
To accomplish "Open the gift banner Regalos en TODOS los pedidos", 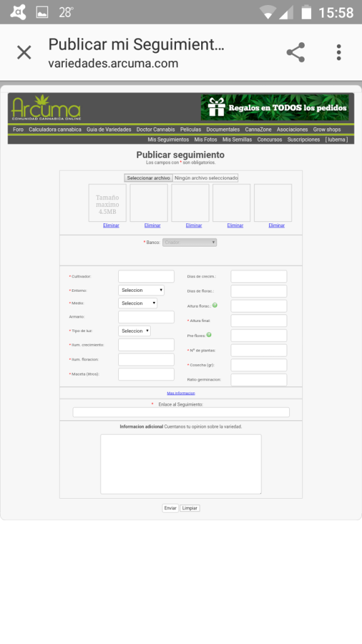I will [275, 108].
